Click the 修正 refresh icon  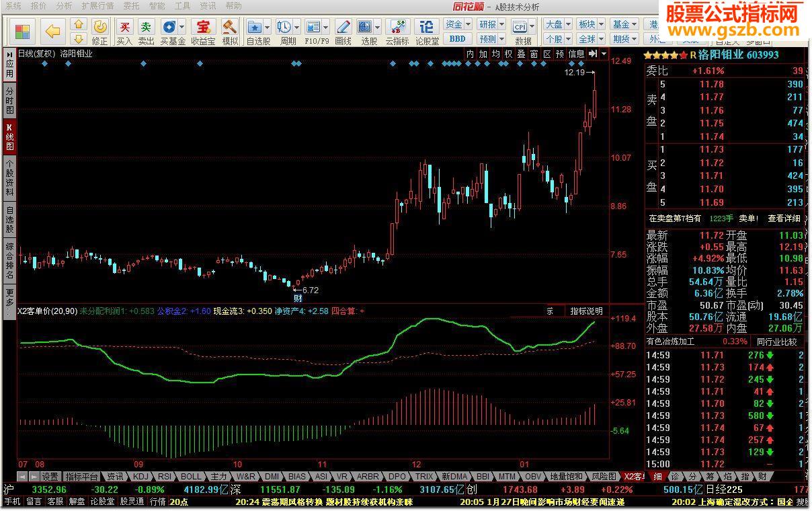click(x=99, y=26)
